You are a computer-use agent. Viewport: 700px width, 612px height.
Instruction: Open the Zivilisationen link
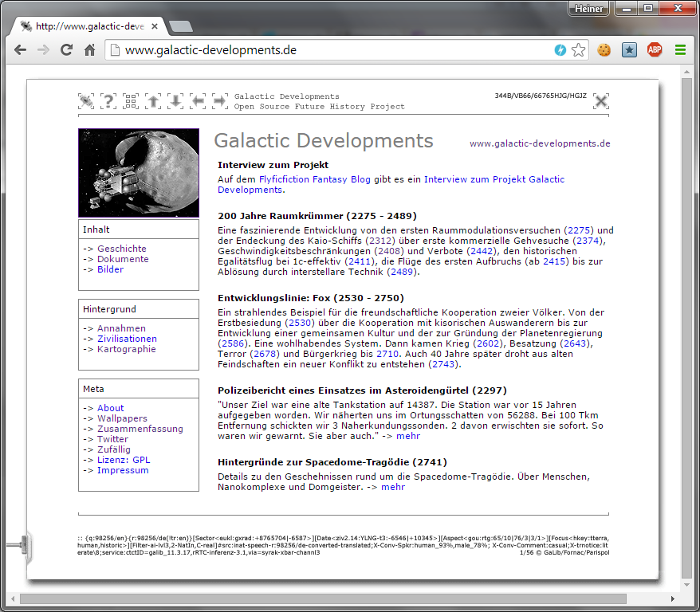(x=127, y=339)
